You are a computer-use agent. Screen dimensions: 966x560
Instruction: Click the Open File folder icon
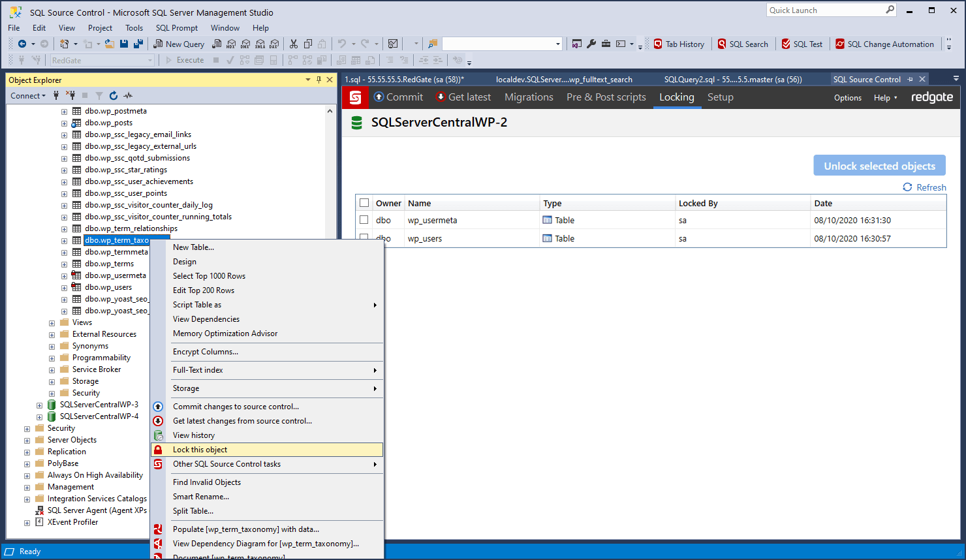coord(109,44)
